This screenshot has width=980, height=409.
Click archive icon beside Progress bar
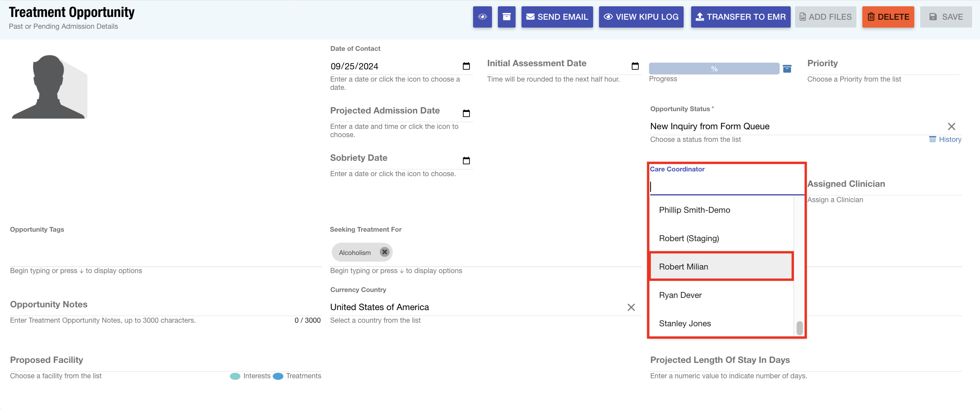(787, 69)
